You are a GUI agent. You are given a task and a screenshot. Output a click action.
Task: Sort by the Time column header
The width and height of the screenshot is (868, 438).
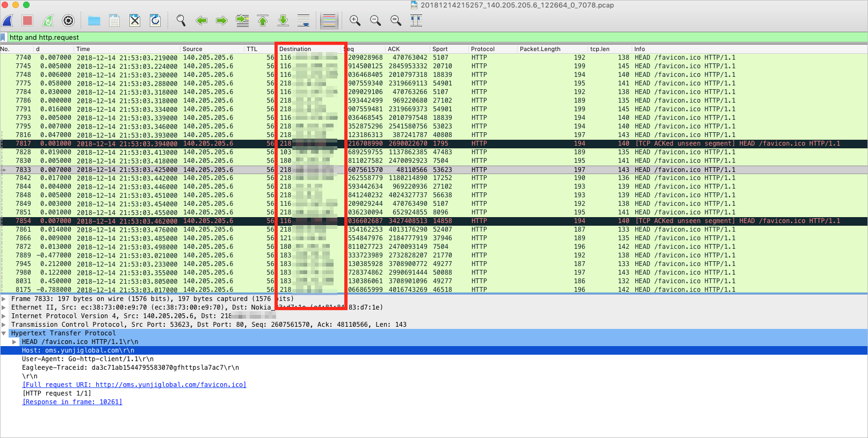(x=127, y=49)
